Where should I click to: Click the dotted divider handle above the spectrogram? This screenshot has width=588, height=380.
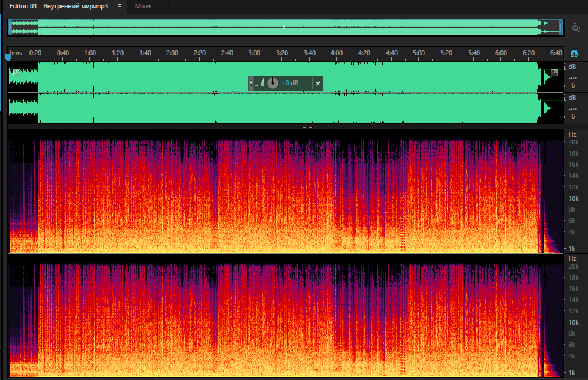pos(307,126)
